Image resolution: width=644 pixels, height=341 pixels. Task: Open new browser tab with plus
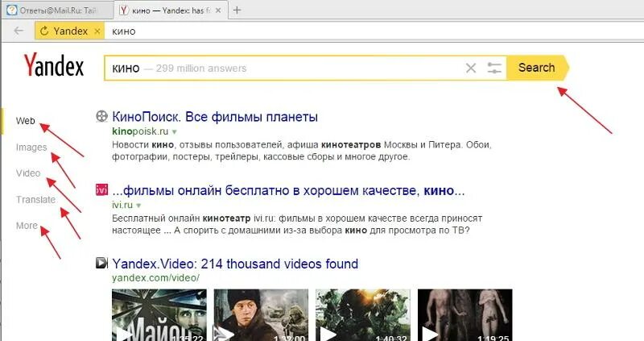(237, 10)
